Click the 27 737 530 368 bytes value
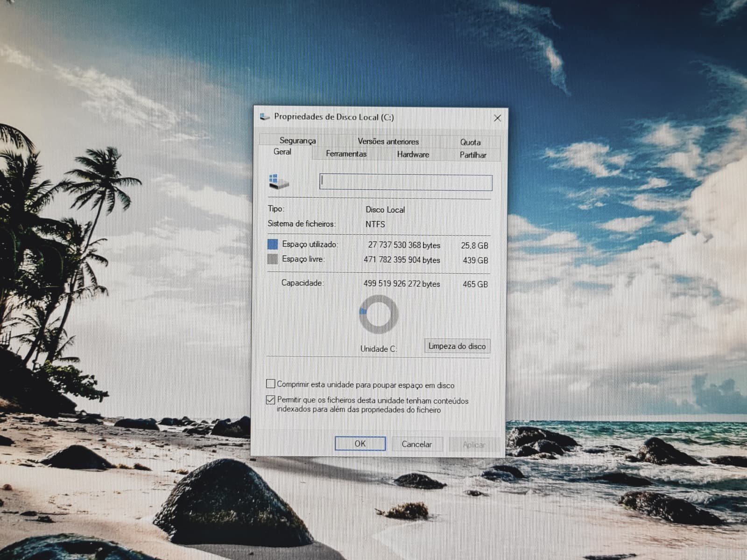Viewport: 747px width, 560px height. [404, 245]
